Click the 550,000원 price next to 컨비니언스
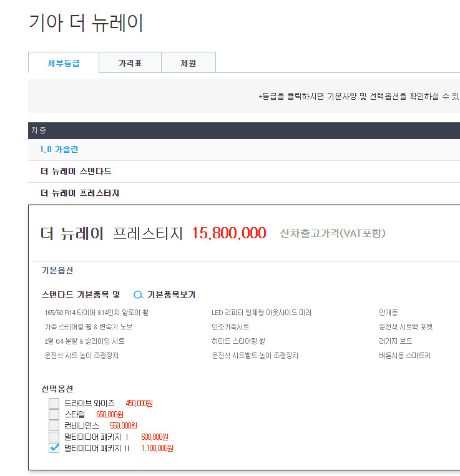Screen dimensions: 460x476 124,425
